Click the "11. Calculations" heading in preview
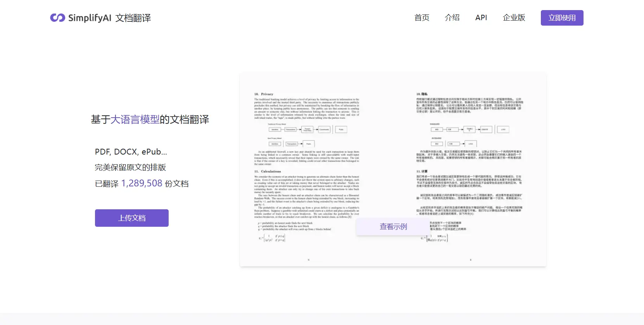This screenshot has width=644, height=325. point(268,171)
